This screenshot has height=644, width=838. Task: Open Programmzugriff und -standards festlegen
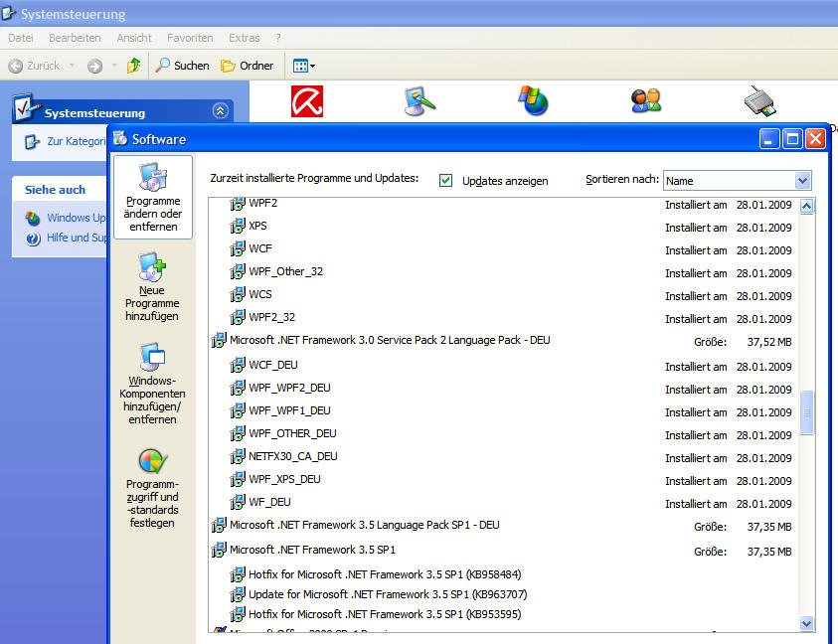[152, 489]
